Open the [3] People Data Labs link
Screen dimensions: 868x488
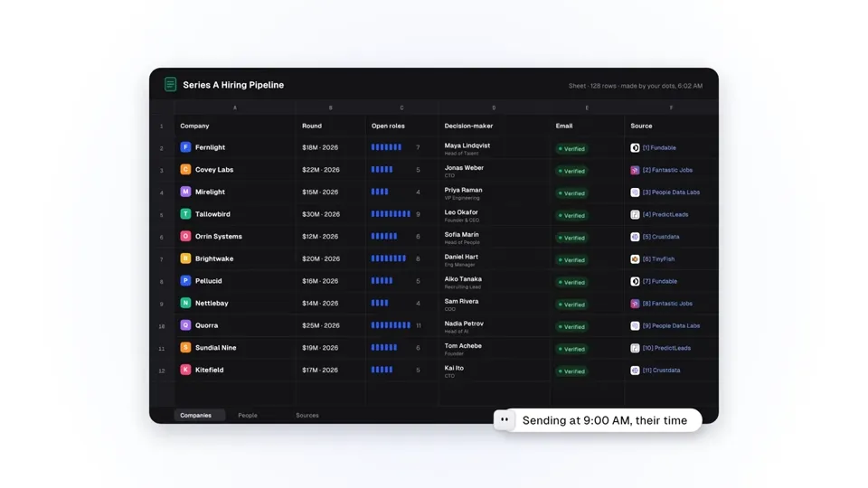[x=672, y=192]
